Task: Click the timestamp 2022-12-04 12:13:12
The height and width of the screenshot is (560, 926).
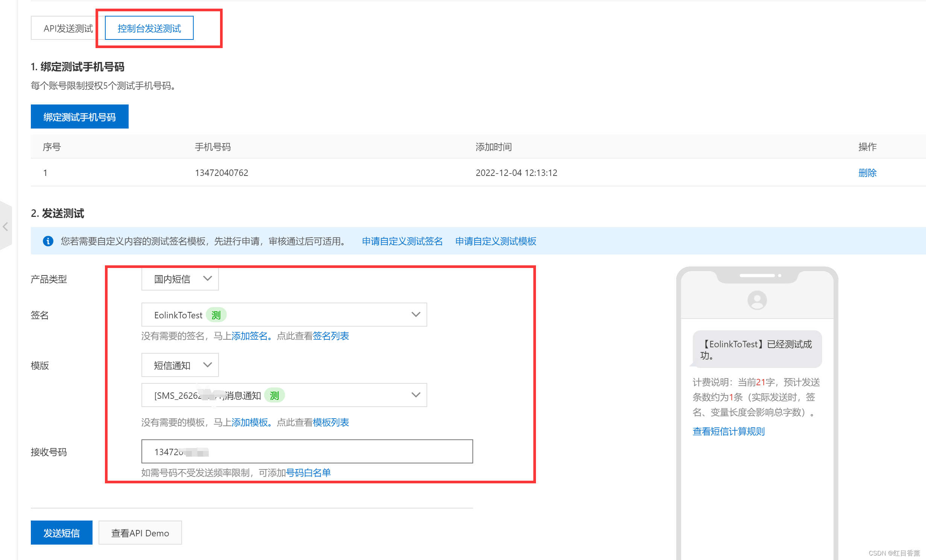Action: (516, 173)
